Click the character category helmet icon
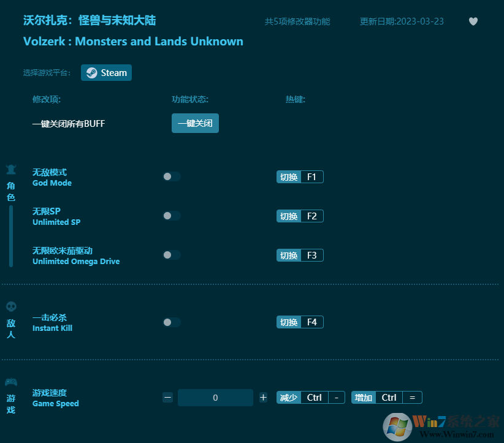Screen dimensions: 504x443 click(11, 170)
